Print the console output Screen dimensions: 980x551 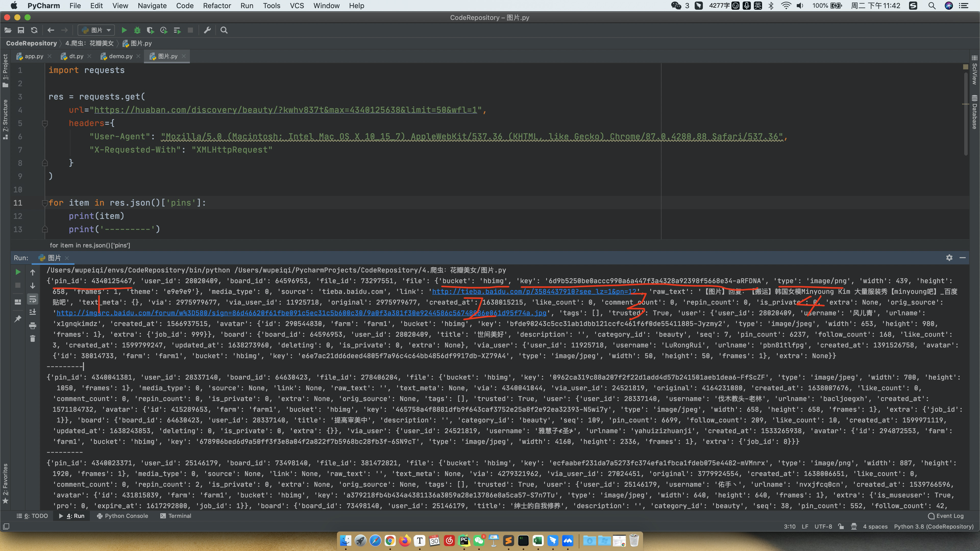pos(33,325)
